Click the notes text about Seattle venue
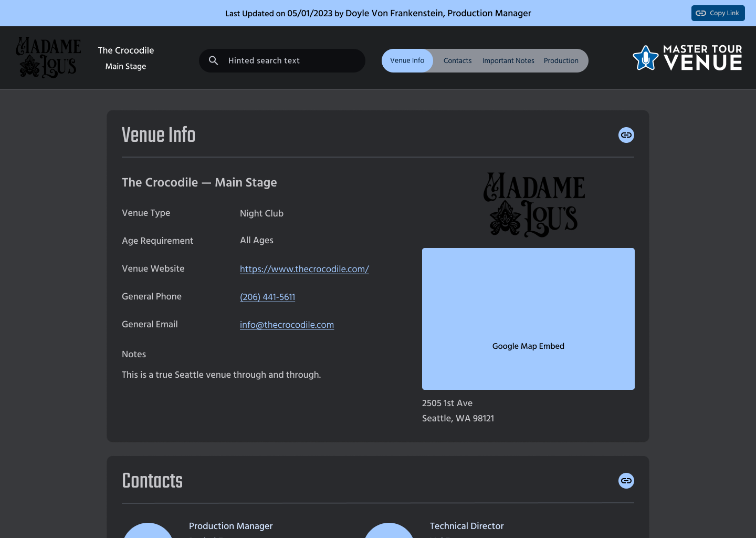The height and width of the screenshot is (538, 756). [221, 375]
